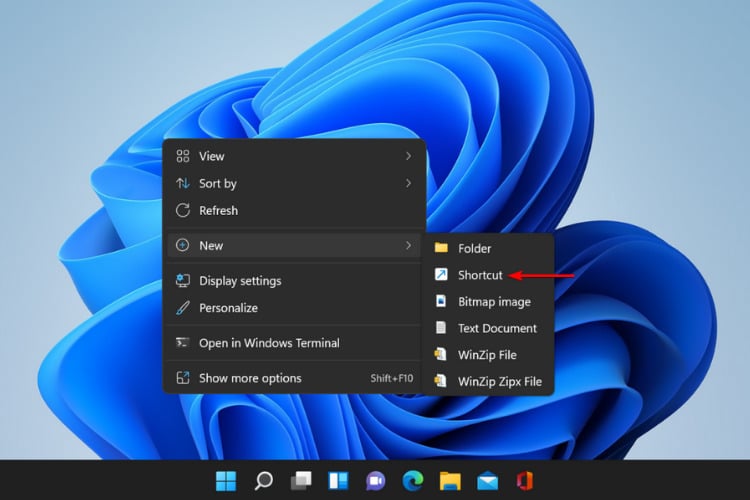Create a new WinZip Zipx File
Screen dimensions: 750x500
489,381
